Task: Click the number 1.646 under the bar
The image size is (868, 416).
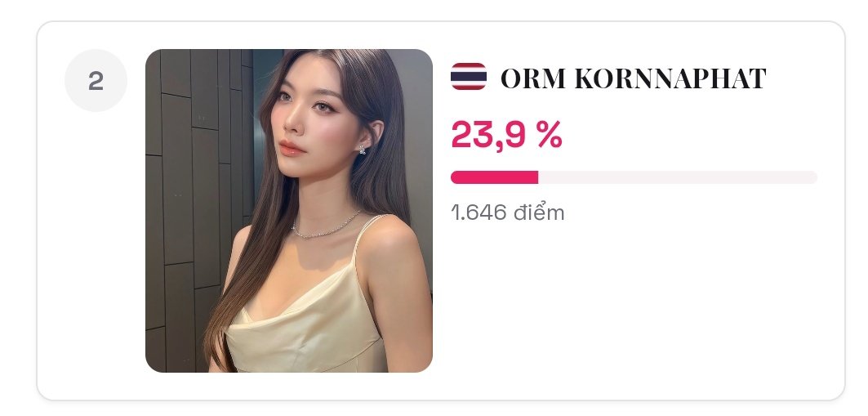Action: pyautogui.click(x=479, y=212)
